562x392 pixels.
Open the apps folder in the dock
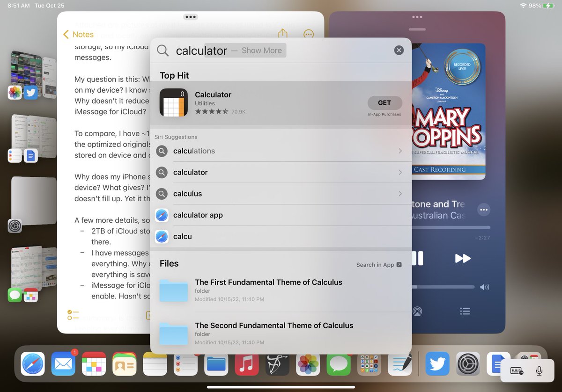[x=370, y=364]
